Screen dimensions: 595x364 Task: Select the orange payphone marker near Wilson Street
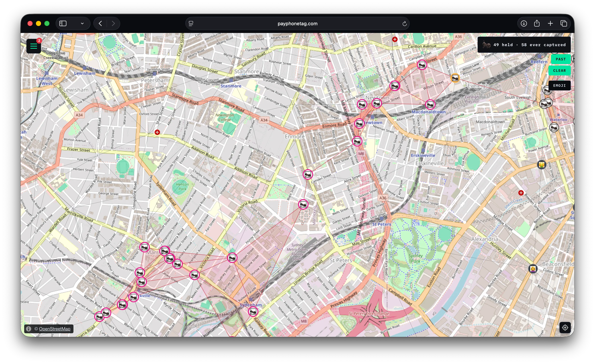455,78
